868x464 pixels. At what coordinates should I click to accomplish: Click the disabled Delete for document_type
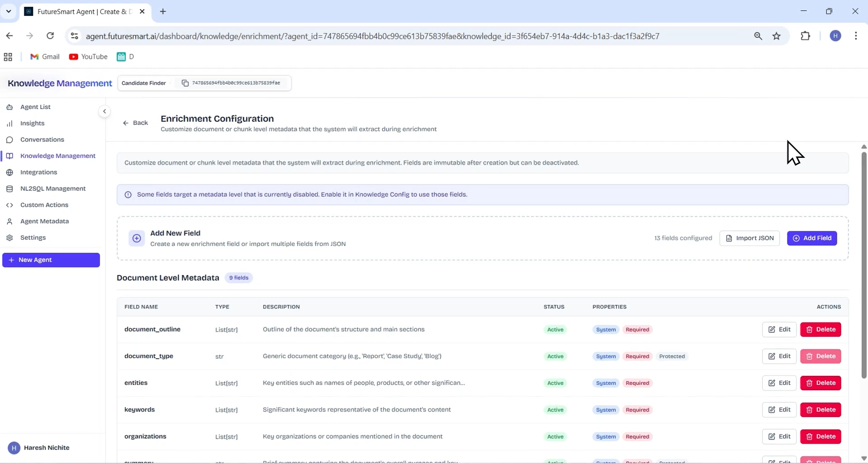pyautogui.click(x=821, y=356)
